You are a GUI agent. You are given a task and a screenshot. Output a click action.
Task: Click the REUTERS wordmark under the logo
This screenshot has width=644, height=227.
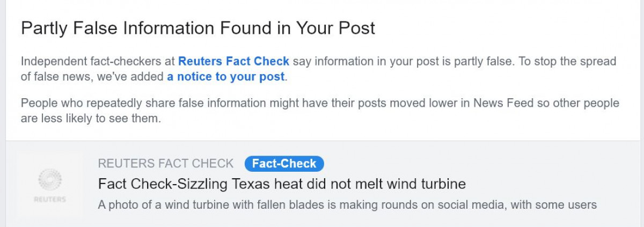coord(50,199)
